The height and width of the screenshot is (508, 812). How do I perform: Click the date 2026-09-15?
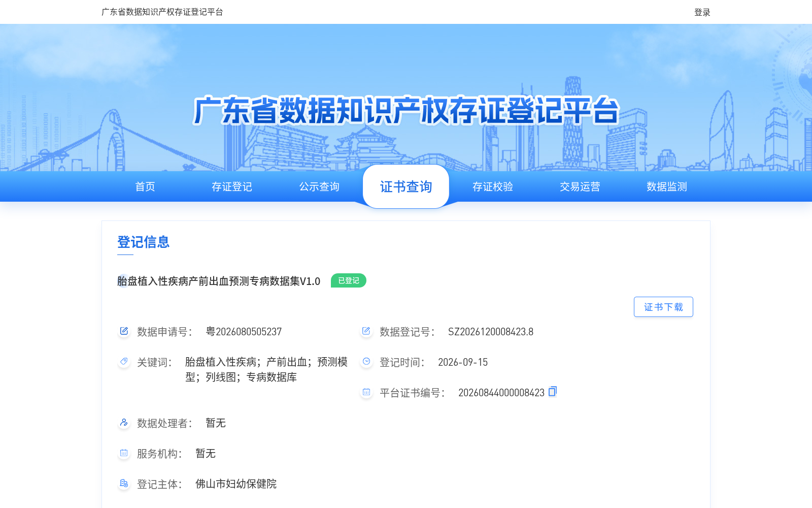point(463,362)
